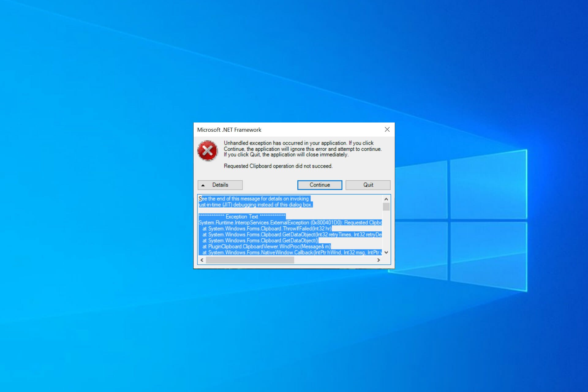Click Quit to close the application
The height and width of the screenshot is (392, 588).
[367, 184]
